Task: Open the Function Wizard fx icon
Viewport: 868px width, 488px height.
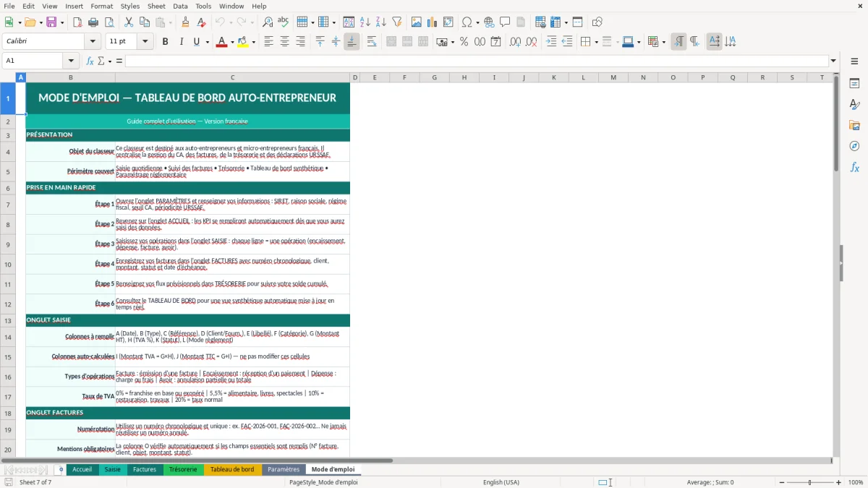Action: point(90,61)
